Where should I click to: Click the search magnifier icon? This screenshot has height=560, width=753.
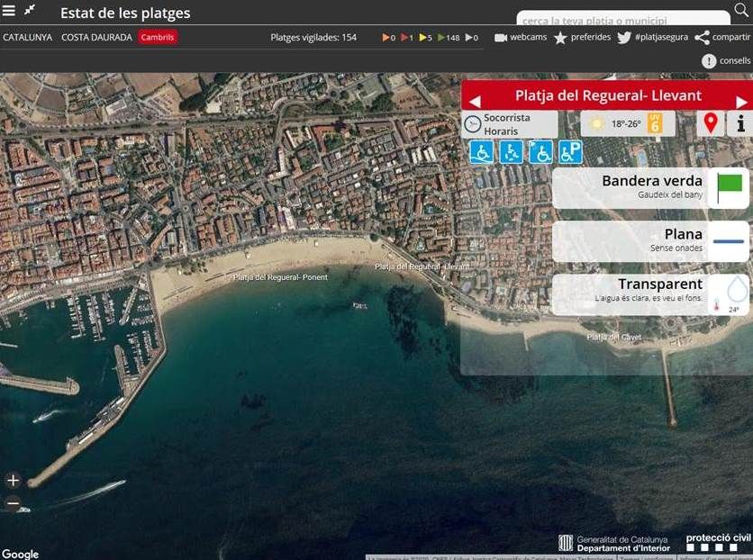tap(741, 9)
